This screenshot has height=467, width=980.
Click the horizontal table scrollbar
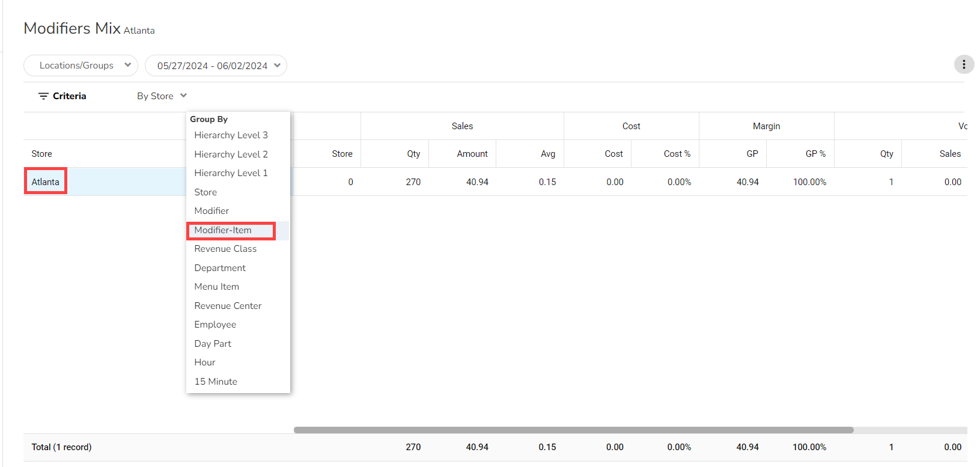coord(573,430)
